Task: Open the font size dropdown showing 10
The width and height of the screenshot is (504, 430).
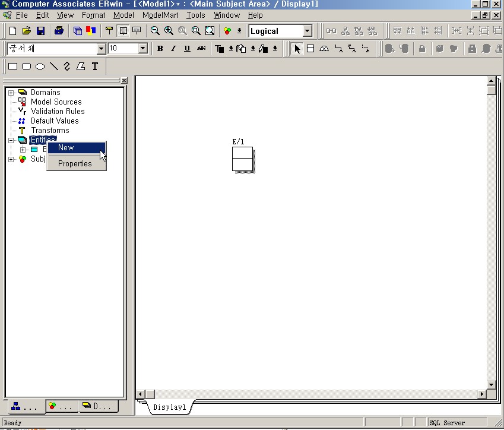Action: pos(143,49)
